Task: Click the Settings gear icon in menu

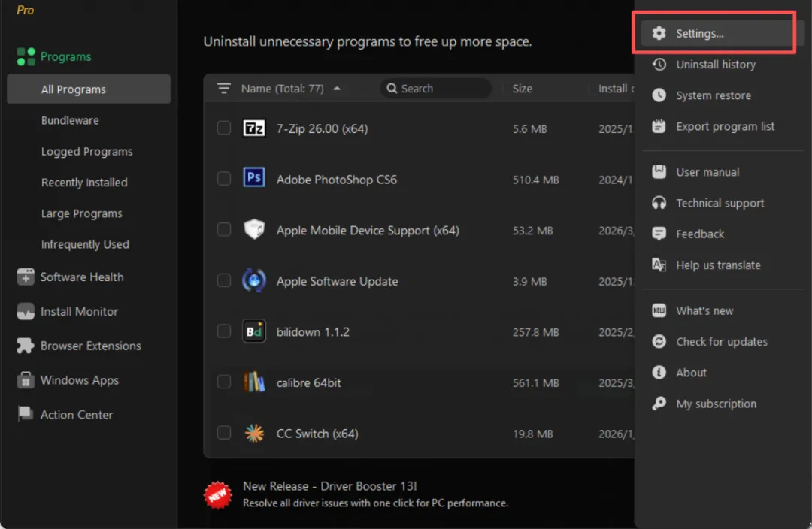Action: pos(659,33)
